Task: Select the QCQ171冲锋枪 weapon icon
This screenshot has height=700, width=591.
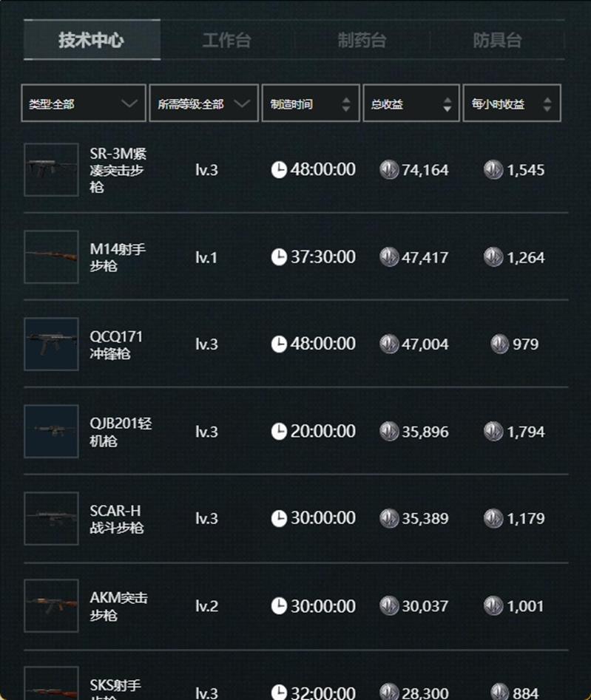Action: click(51, 344)
